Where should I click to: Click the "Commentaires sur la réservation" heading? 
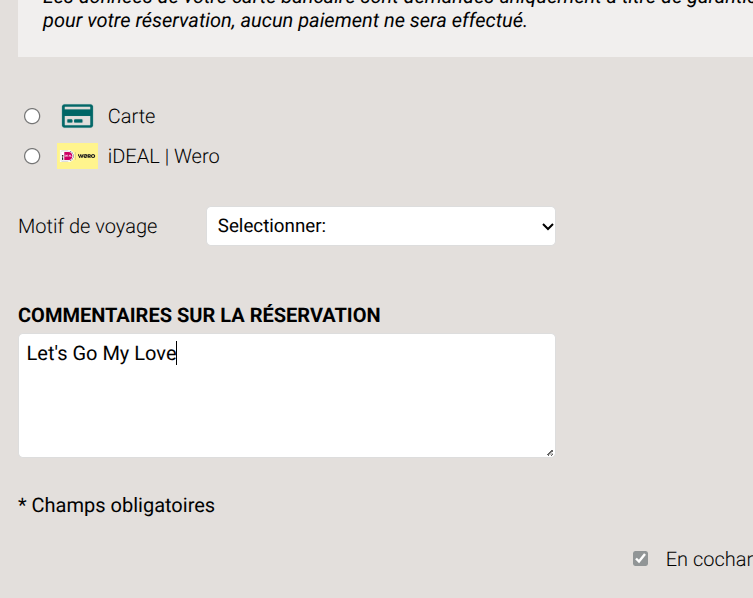[199, 315]
